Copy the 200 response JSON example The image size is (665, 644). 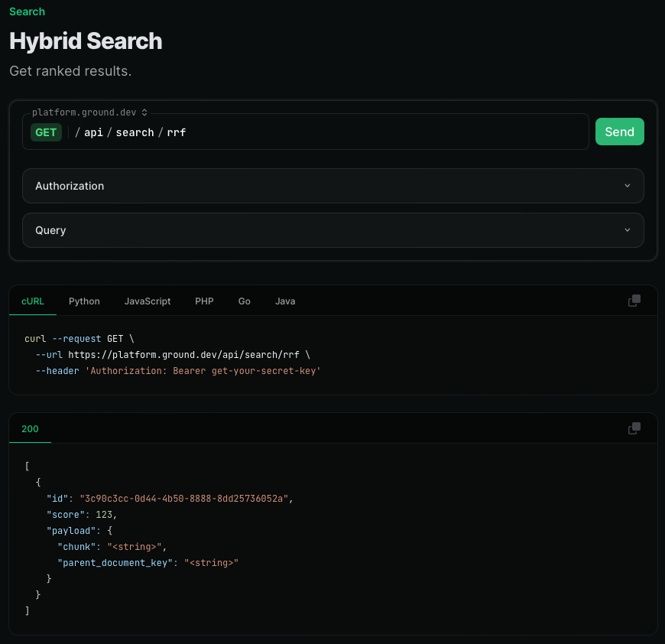634,428
